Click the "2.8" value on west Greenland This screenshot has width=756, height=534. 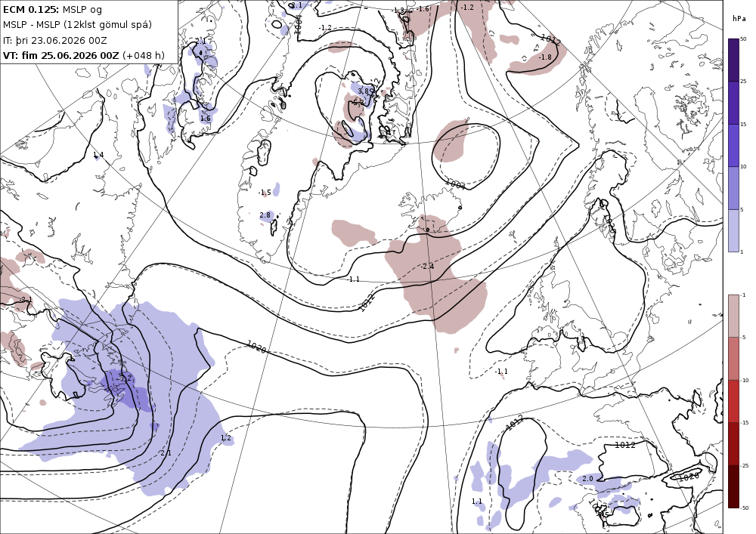click(265, 215)
